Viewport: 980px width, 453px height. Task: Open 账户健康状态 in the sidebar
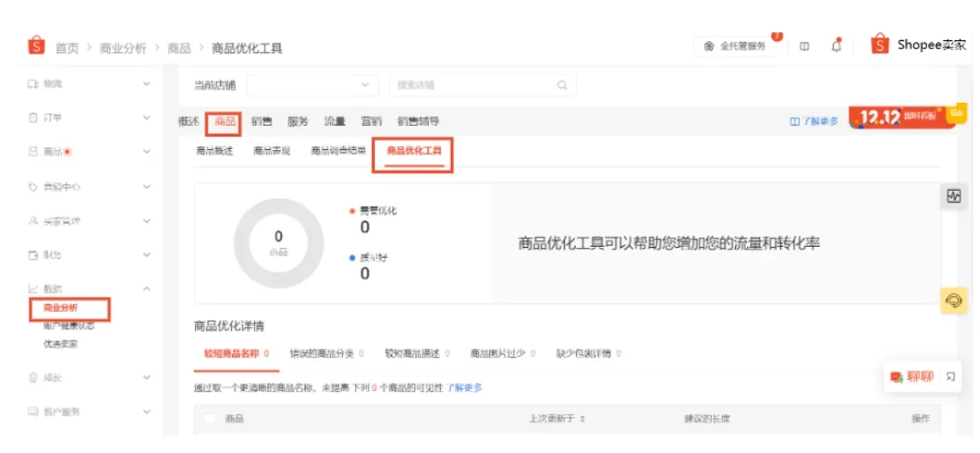pos(69,326)
